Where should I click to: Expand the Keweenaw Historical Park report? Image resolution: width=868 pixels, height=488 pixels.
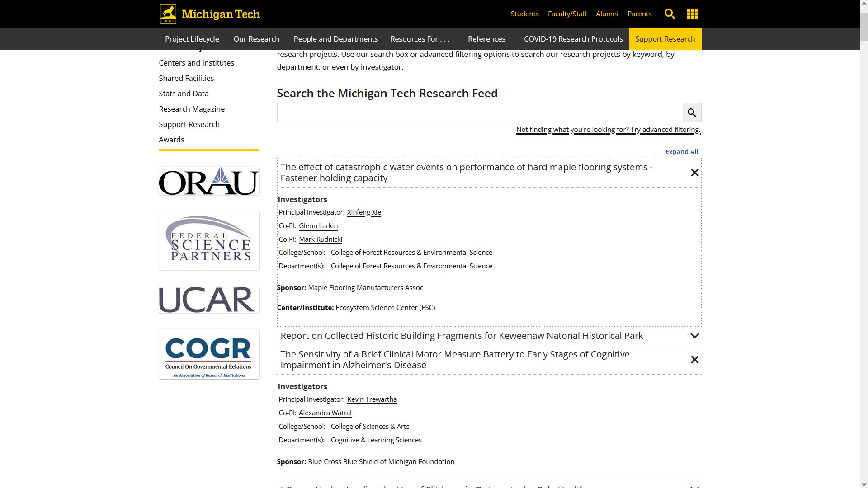(x=694, y=336)
